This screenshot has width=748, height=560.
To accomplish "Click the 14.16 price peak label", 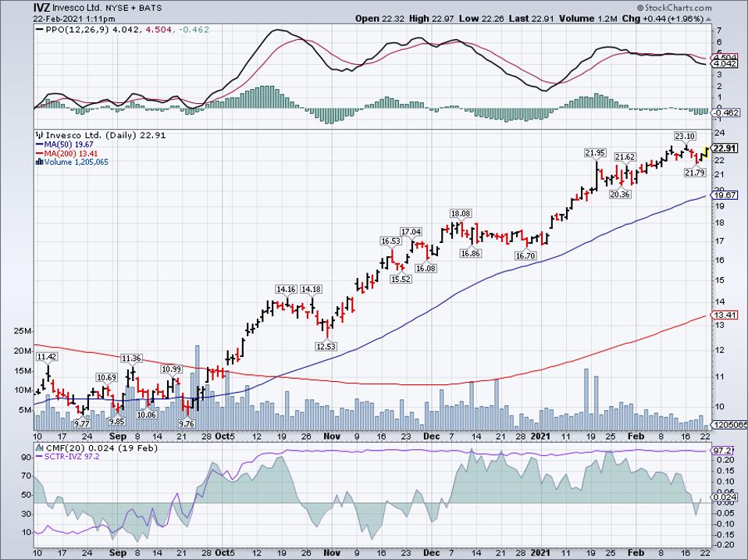I will point(287,289).
